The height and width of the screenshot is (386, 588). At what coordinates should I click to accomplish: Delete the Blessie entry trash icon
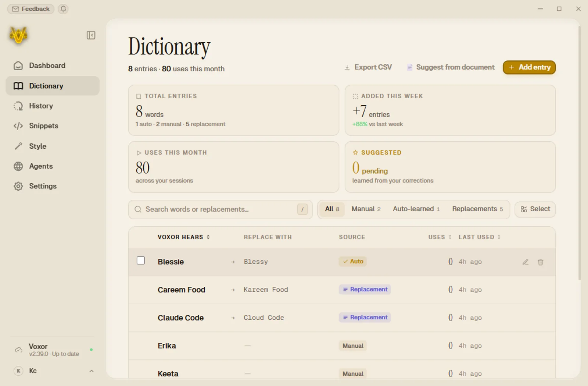tap(541, 262)
